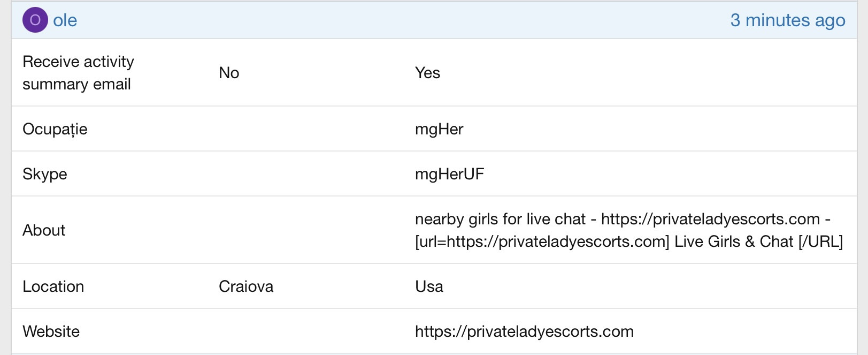The width and height of the screenshot is (868, 355).
Task: Click the old value No for activity email
Action: (229, 73)
